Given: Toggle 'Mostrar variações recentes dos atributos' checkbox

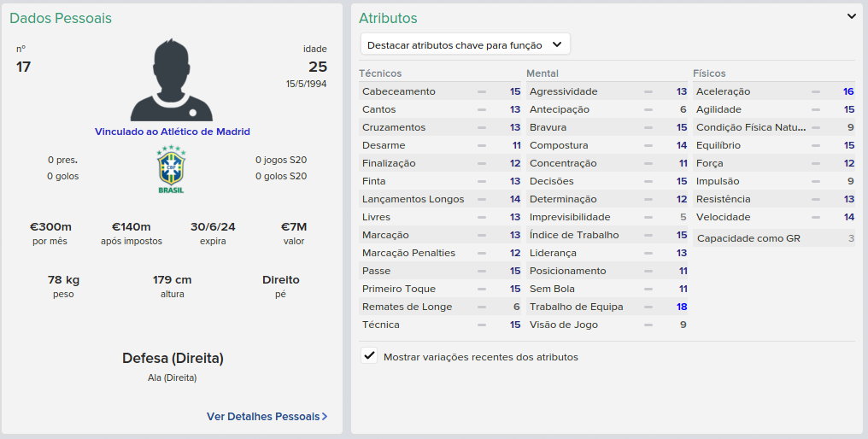Looking at the screenshot, I should point(369,355).
